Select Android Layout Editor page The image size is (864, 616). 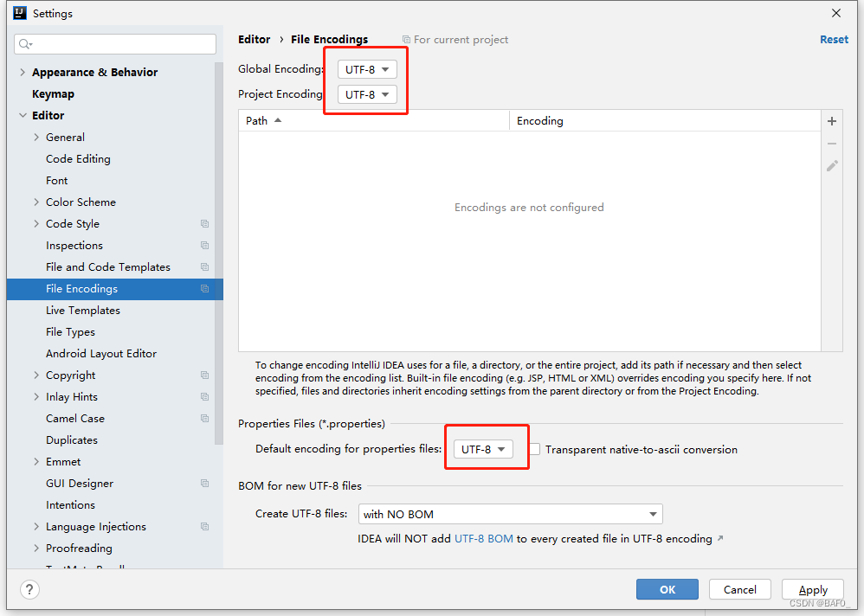pyautogui.click(x=101, y=353)
